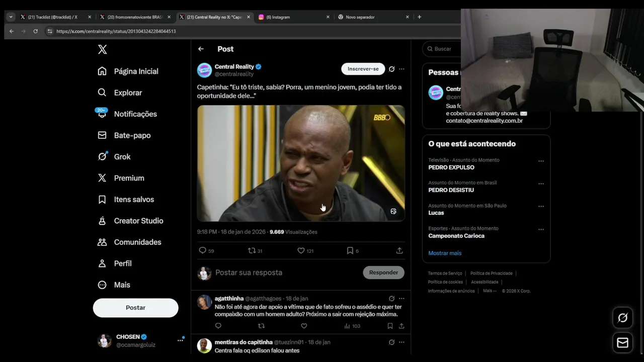Repost the post with 31 reposts

coord(255,250)
